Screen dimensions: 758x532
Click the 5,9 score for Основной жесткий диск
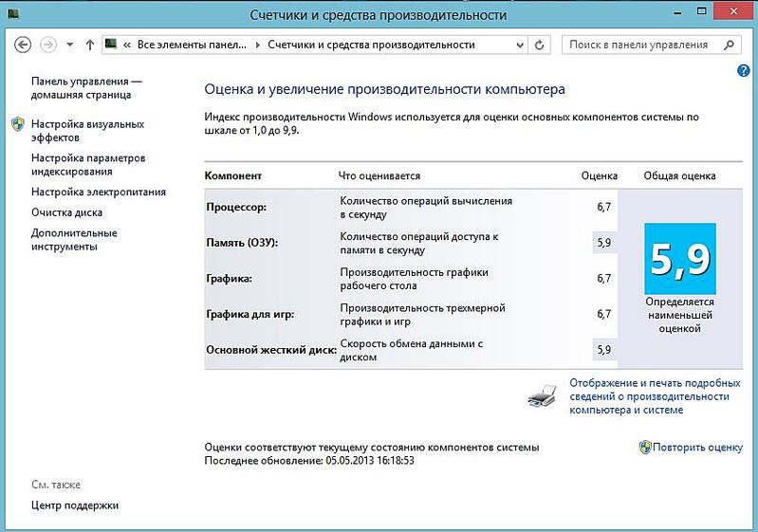coord(604,350)
